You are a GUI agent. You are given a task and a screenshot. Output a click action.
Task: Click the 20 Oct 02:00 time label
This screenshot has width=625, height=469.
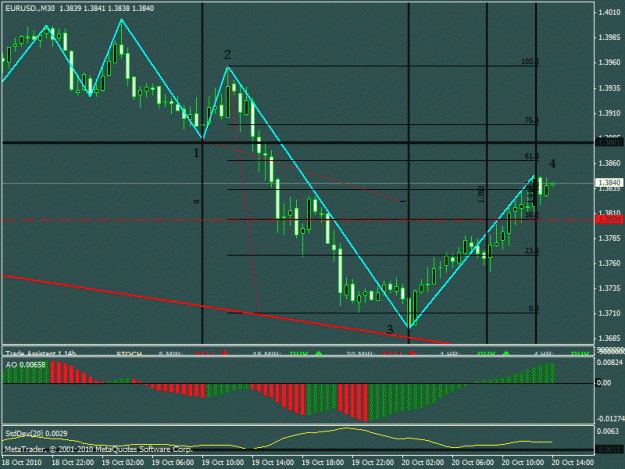click(x=423, y=462)
